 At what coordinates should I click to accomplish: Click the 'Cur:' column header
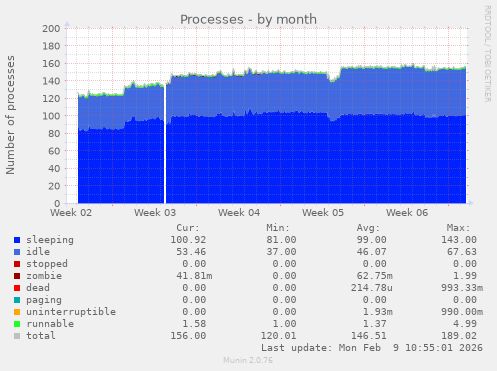coord(188,228)
